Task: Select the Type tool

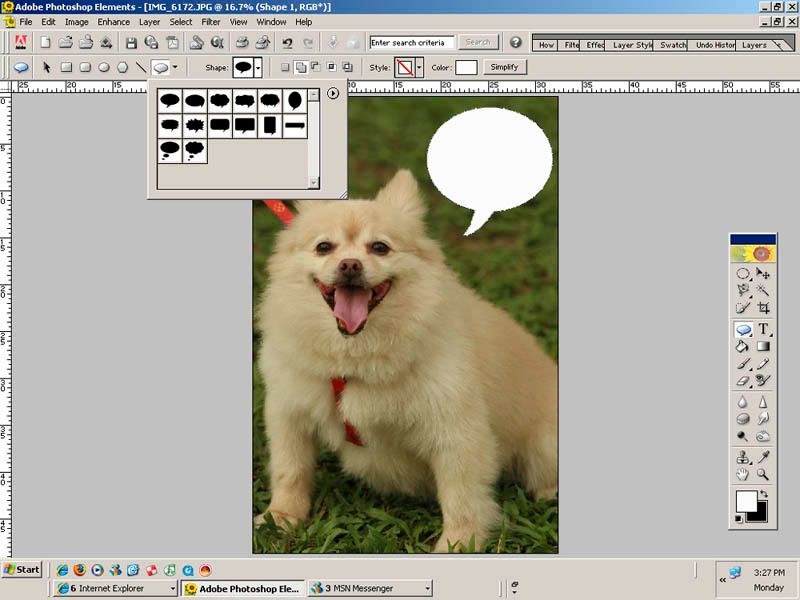Action: click(x=763, y=329)
